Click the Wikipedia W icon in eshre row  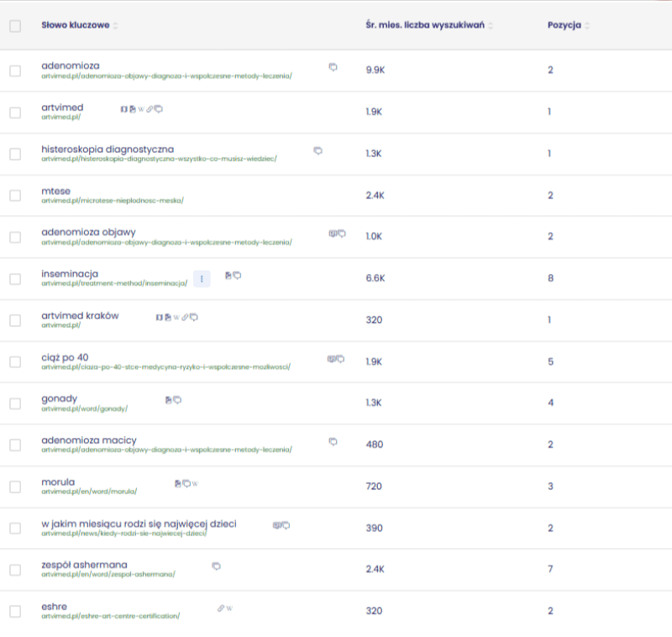pyautogui.click(x=229, y=608)
